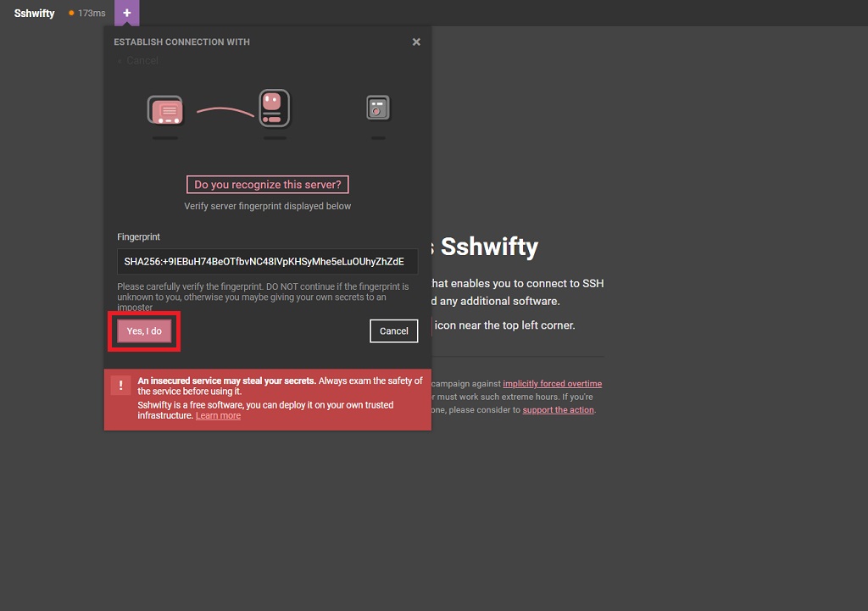Click the 173ms latency indicator

pyautogui.click(x=92, y=14)
